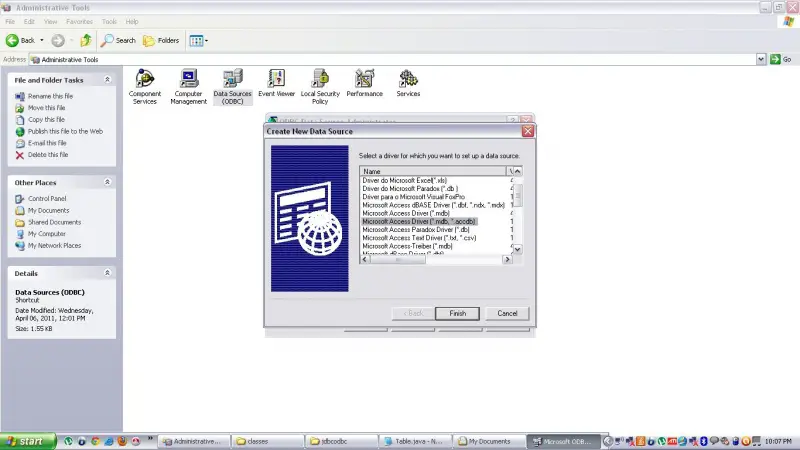
Task: Open Back button history dropdown arrow
Action: pos(42,40)
